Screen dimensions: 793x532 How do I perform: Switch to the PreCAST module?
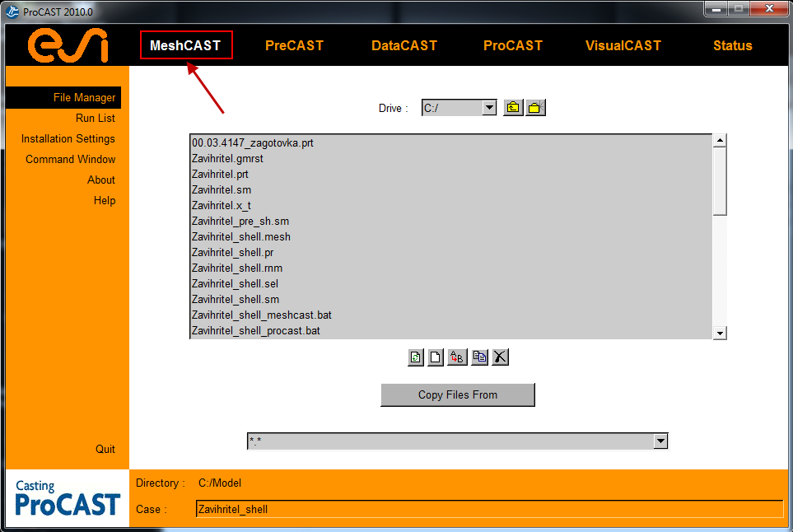[x=294, y=45]
